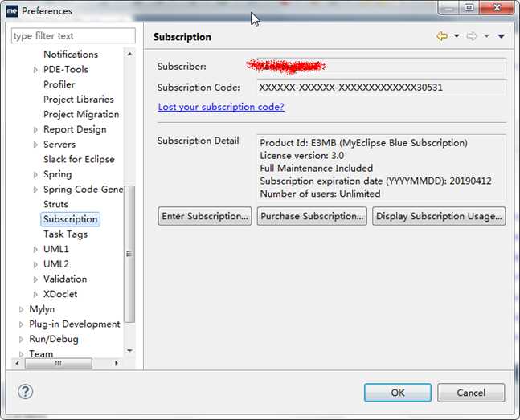520x420 pixels.
Task: Click 'License version: 3.0' text
Action: [x=301, y=156]
